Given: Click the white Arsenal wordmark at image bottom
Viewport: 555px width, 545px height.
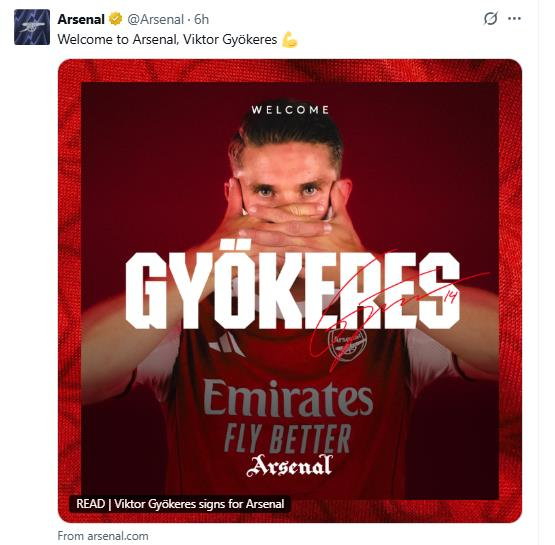Looking at the screenshot, I should 289,466.
